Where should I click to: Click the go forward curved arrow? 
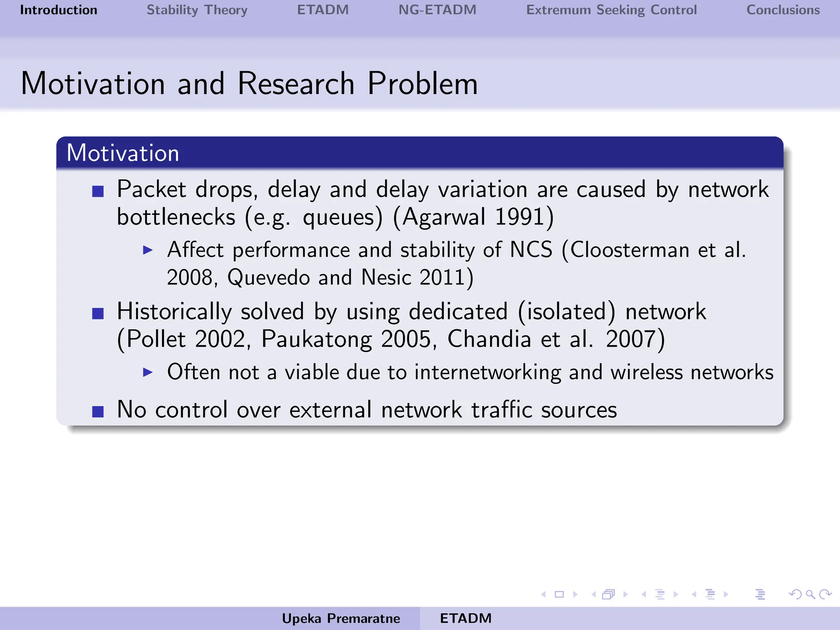tap(825, 594)
